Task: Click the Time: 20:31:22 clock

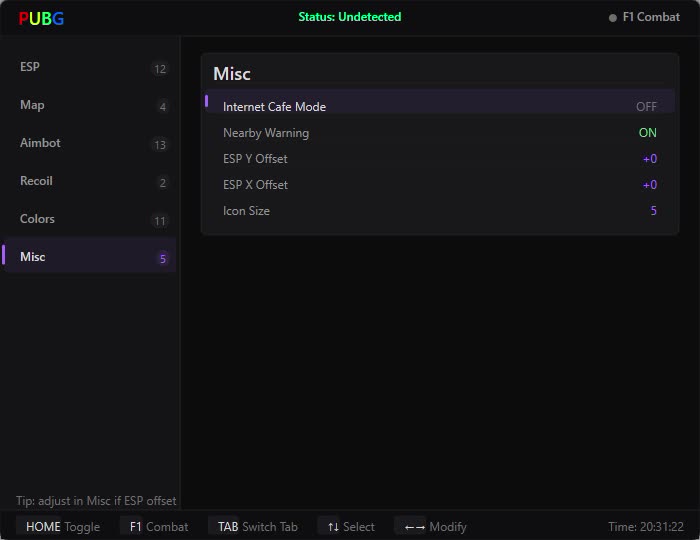Action: click(646, 527)
